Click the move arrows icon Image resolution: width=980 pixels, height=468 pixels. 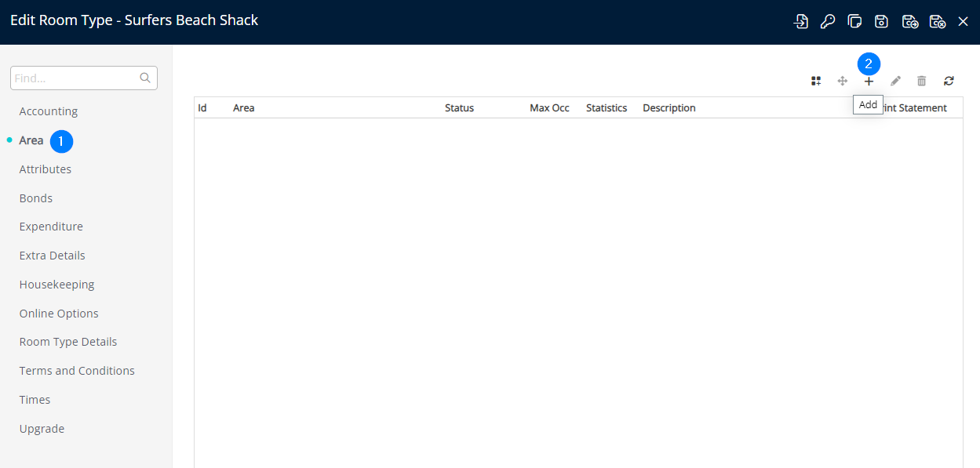(842, 81)
